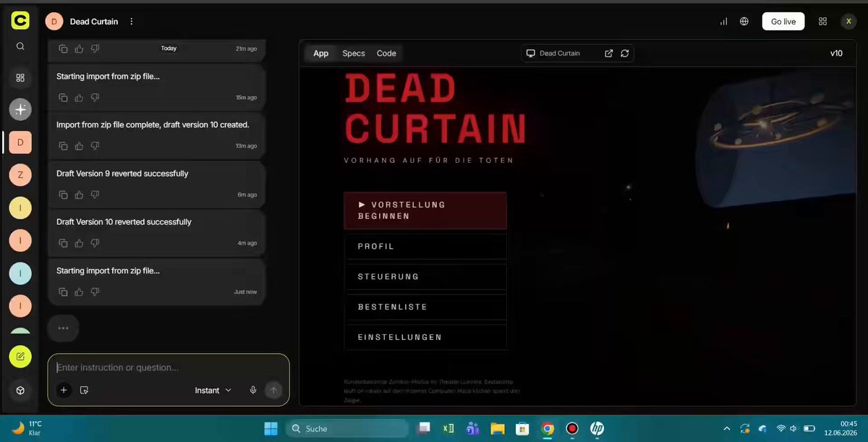The image size is (868, 442).
Task: Click the refresh icon beside Dead Curtain preview
Action: click(x=624, y=53)
